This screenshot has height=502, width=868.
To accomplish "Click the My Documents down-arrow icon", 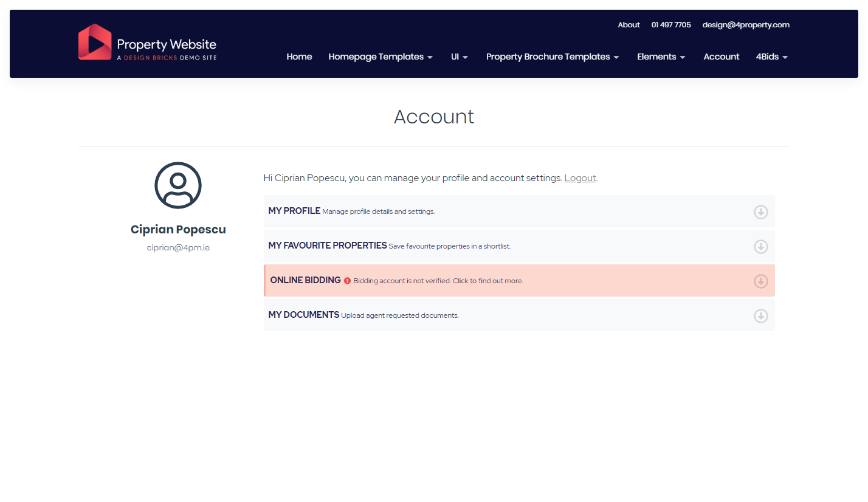I will tap(760, 316).
